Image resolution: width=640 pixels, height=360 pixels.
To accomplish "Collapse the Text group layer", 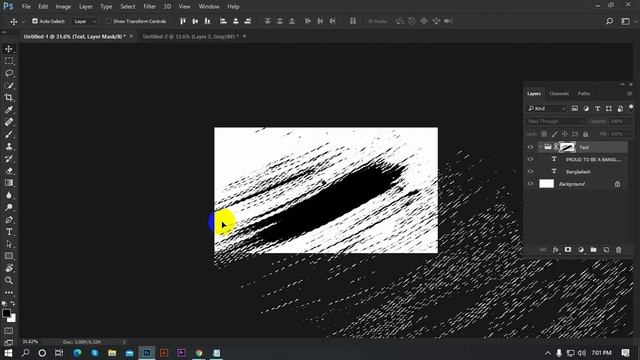I will [540, 147].
